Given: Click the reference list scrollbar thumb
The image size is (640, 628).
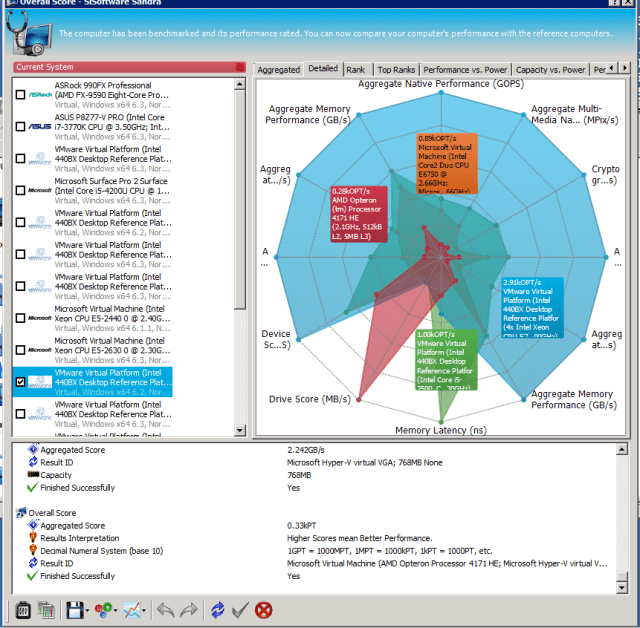Looking at the screenshot, I should tap(240, 199).
